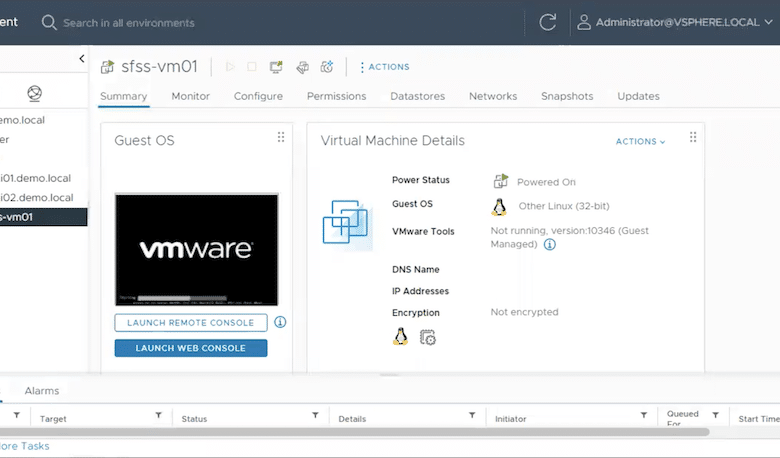Image resolution: width=780 pixels, height=458 pixels.
Task: Collapse the left navigation pane
Action: click(82, 59)
